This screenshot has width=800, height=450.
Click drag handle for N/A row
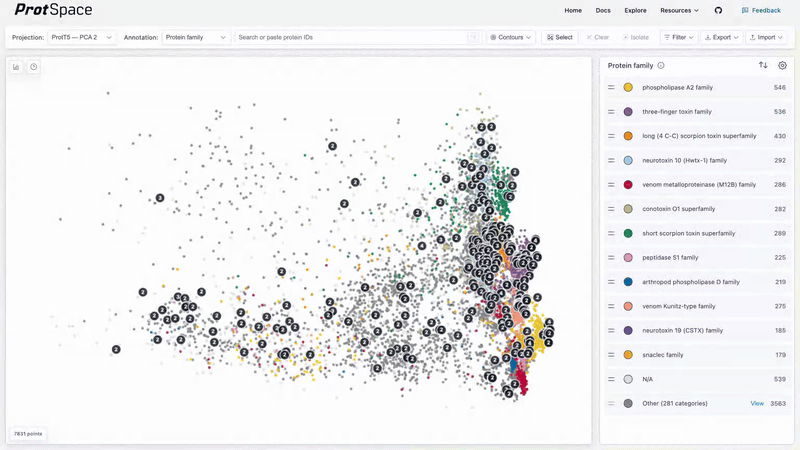(611, 379)
